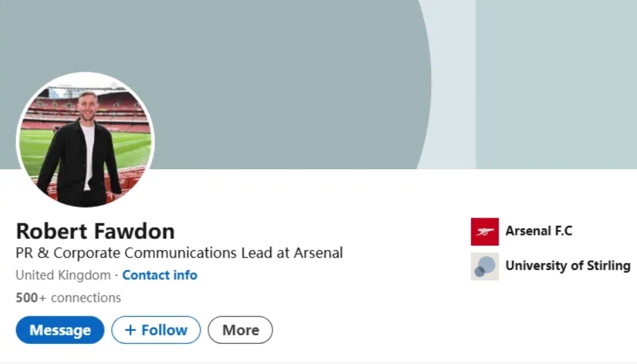This screenshot has width=637, height=364.
Task: Follow Robert Fawdon
Action: [156, 330]
